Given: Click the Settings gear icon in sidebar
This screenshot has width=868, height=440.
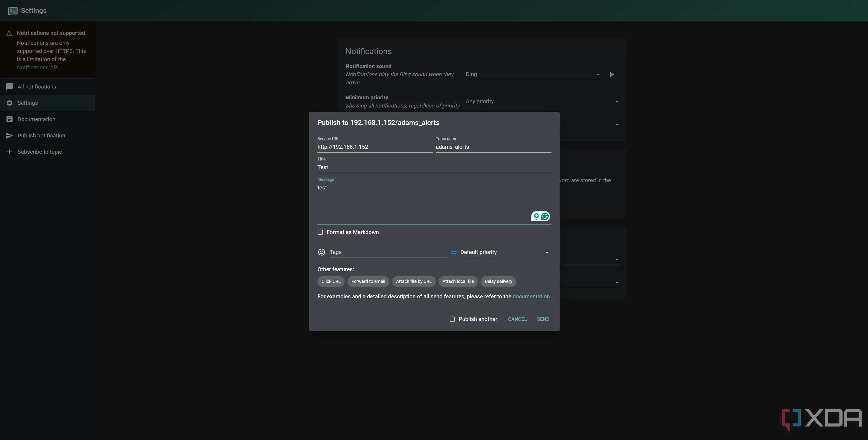Looking at the screenshot, I should coord(10,103).
